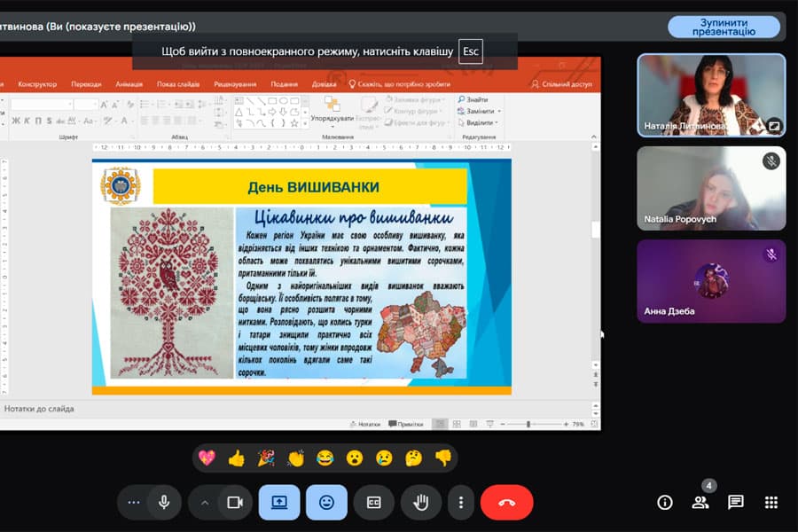This screenshot has height=532, width=798.
Task: Click Зупинити презентацію button
Action: (724, 27)
